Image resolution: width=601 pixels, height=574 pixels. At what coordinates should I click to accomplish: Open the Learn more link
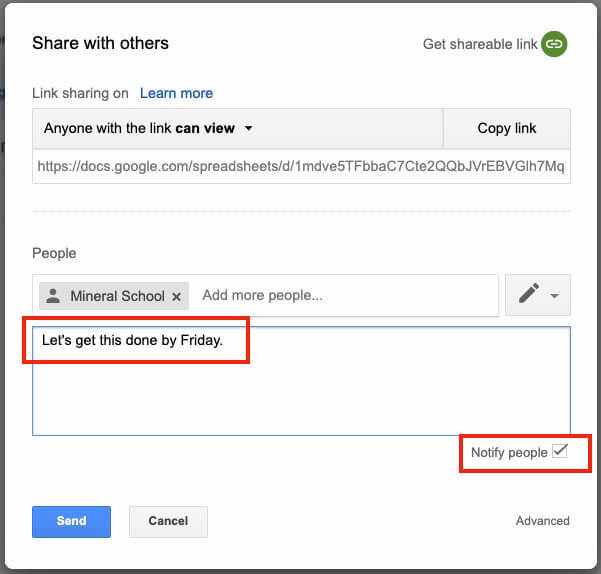pos(176,93)
